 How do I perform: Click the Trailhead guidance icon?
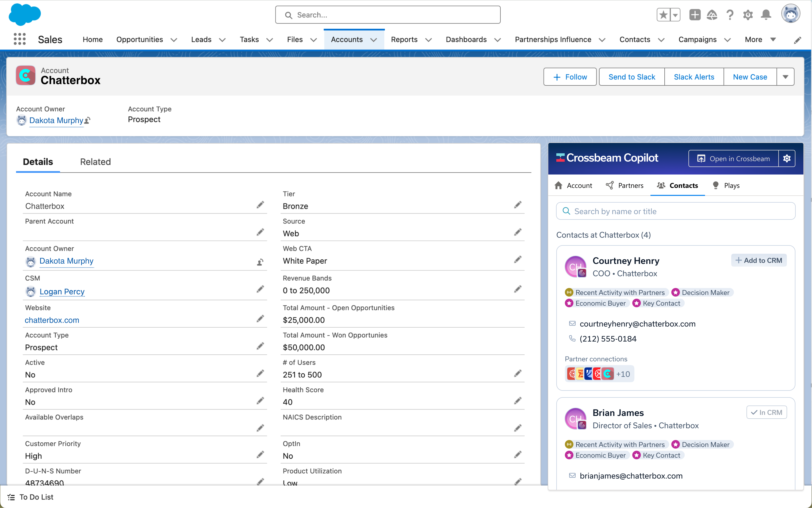[x=712, y=15]
